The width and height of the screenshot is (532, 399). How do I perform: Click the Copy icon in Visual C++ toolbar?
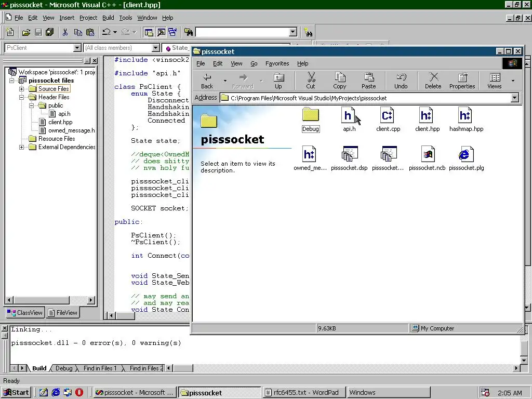point(78,32)
